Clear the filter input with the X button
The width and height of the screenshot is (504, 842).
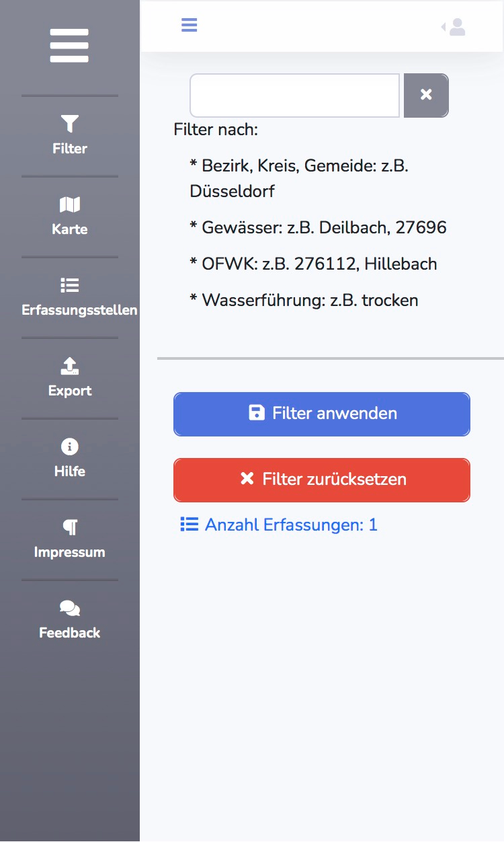426,95
